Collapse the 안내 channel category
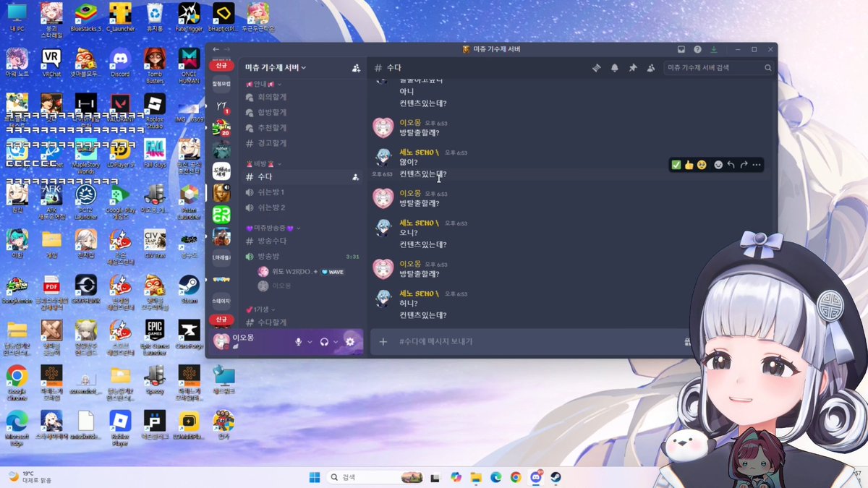The image size is (868, 488). click(x=263, y=84)
